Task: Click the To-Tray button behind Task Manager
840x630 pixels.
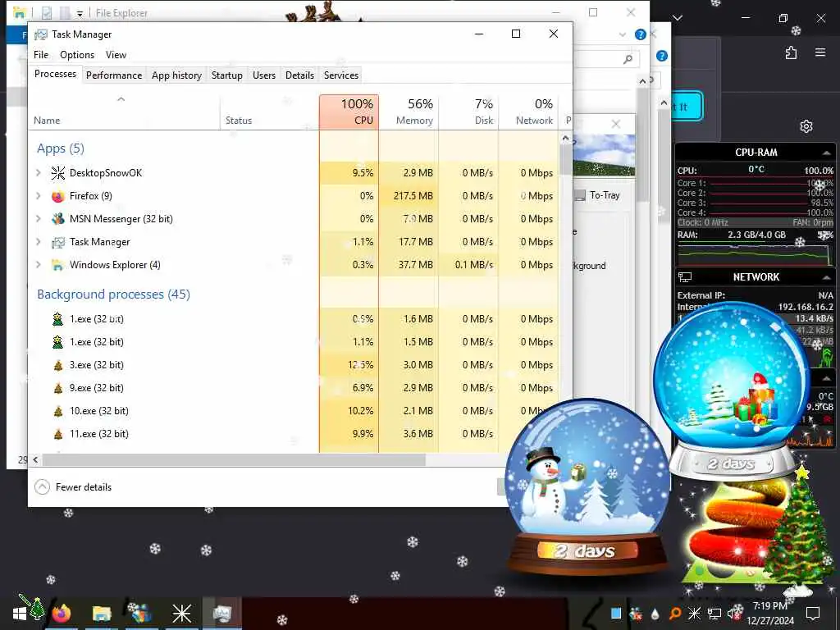Action: click(598, 195)
